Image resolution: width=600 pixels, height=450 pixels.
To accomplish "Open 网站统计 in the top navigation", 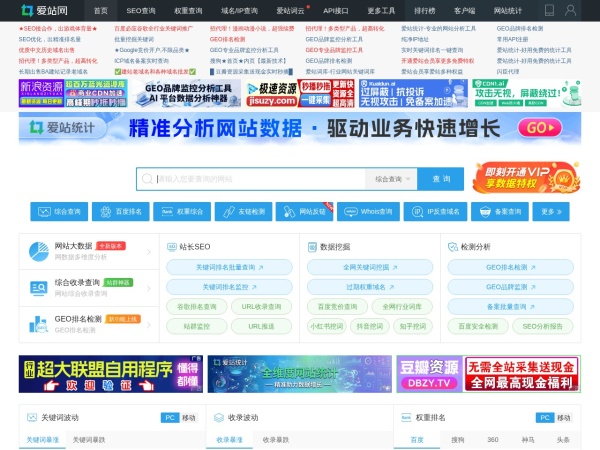I will pos(507,11).
